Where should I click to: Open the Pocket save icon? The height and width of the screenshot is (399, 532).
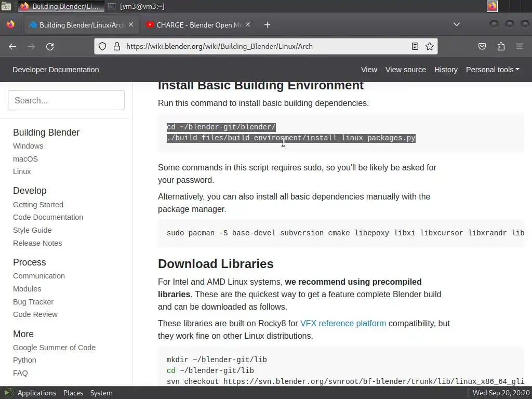(x=482, y=46)
